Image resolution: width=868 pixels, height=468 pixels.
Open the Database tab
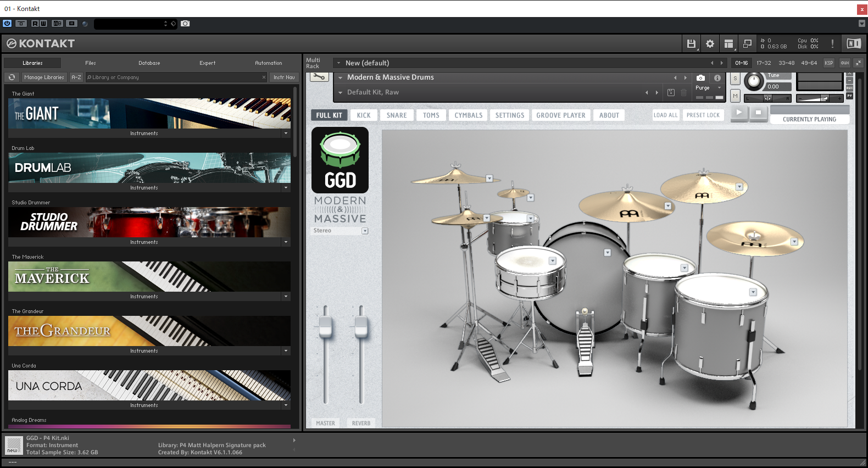pos(149,63)
